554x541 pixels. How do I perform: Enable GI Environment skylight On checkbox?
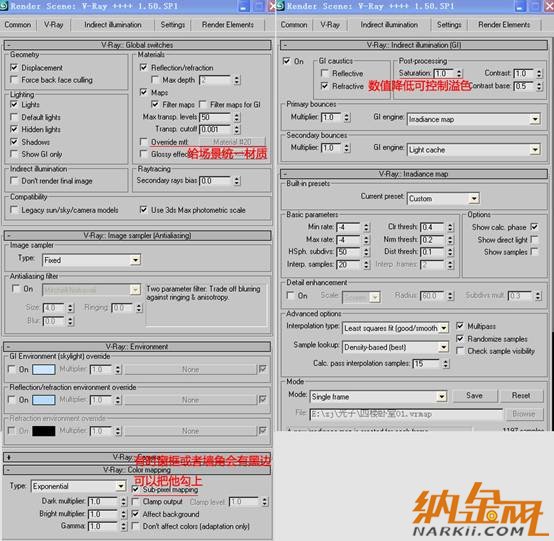coord(12,369)
